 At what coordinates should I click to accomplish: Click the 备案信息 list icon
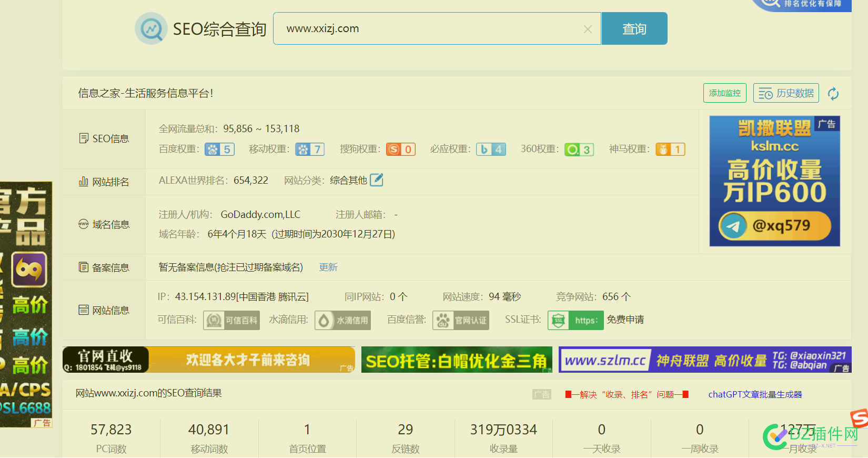(x=83, y=267)
